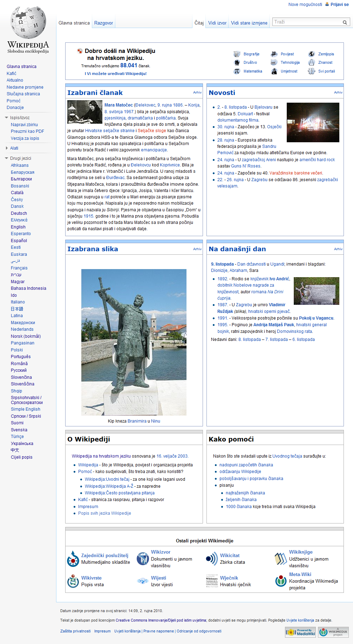Open the Vidi stare izmjene tab
The height and width of the screenshot is (644, 353).
click(x=249, y=23)
